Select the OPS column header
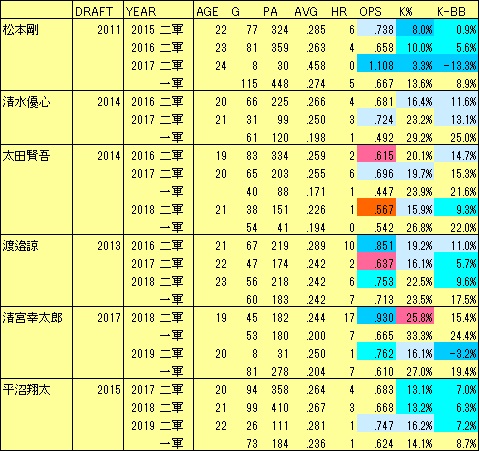Screen dimensions: 479x451 tap(370, 12)
